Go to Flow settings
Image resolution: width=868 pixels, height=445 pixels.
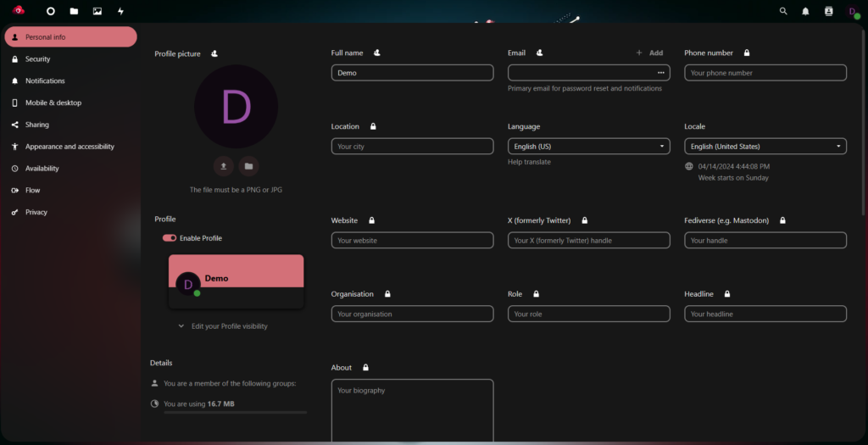(71, 190)
